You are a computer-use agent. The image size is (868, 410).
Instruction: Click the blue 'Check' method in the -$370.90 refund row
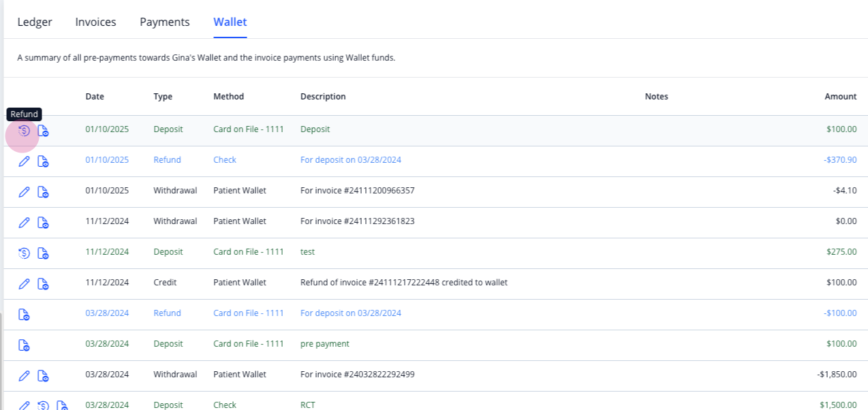click(x=225, y=160)
